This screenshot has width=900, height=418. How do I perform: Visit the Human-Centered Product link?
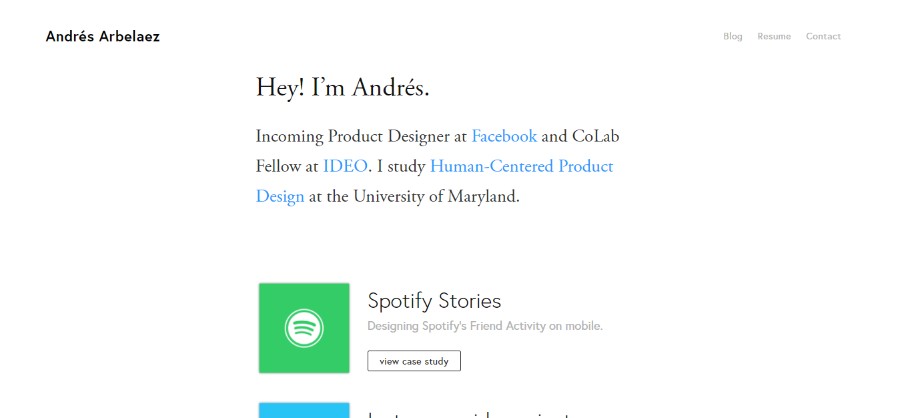(x=521, y=167)
